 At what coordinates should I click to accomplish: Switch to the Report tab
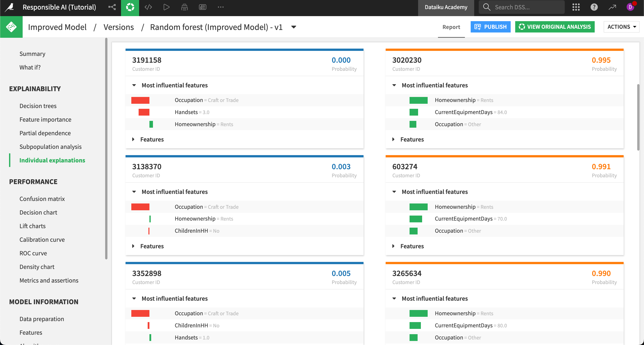click(451, 27)
